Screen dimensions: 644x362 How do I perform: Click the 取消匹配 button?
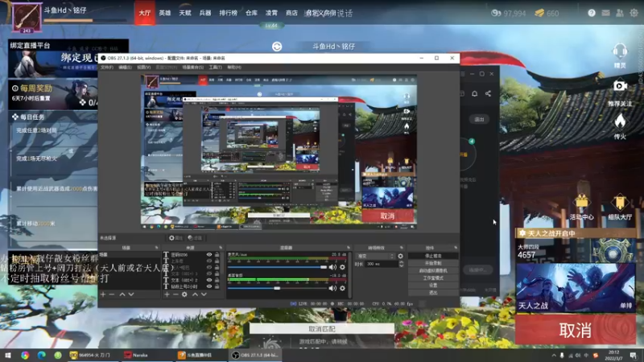click(x=321, y=329)
